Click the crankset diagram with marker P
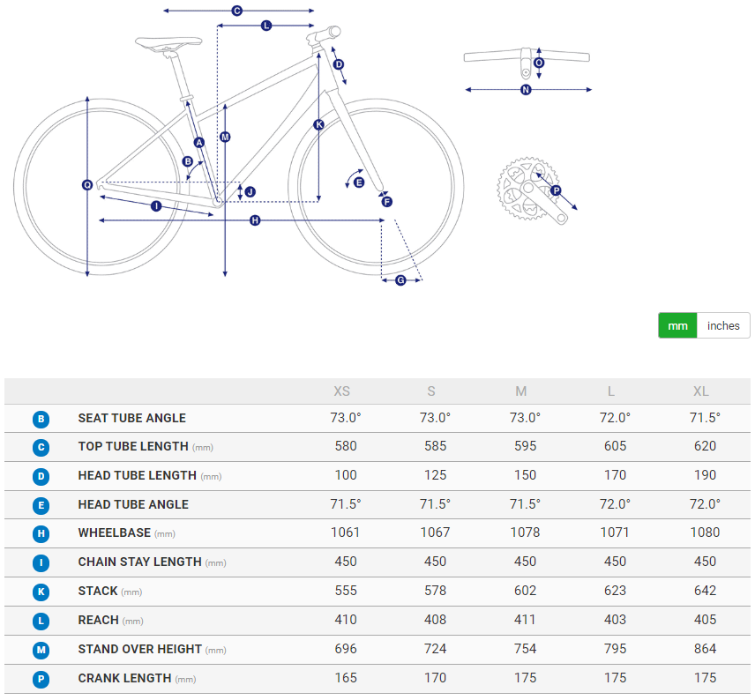755x700 pixels. pos(533,190)
